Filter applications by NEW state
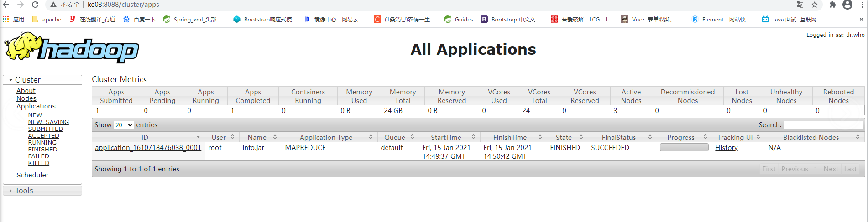The width and height of the screenshot is (868, 222). [35, 115]
